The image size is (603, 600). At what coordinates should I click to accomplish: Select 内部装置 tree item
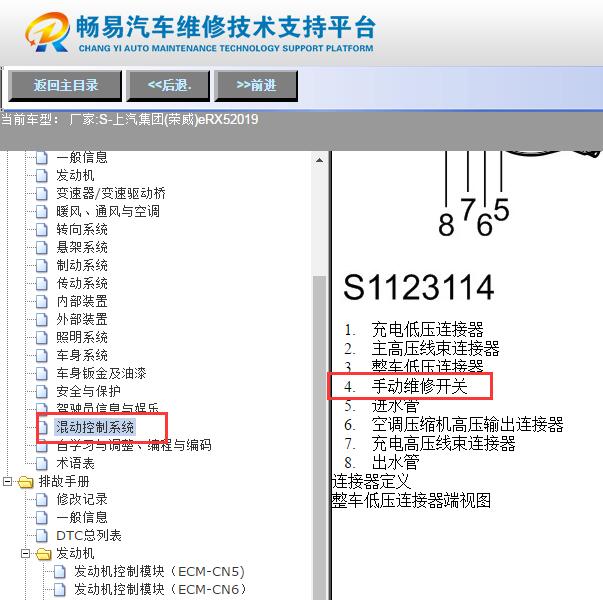pos(82,302)
